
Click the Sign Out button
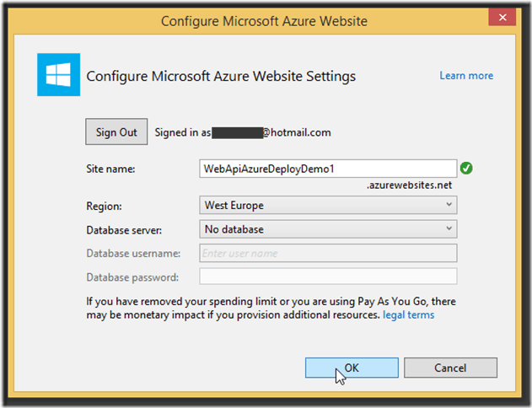click(116, 132)
